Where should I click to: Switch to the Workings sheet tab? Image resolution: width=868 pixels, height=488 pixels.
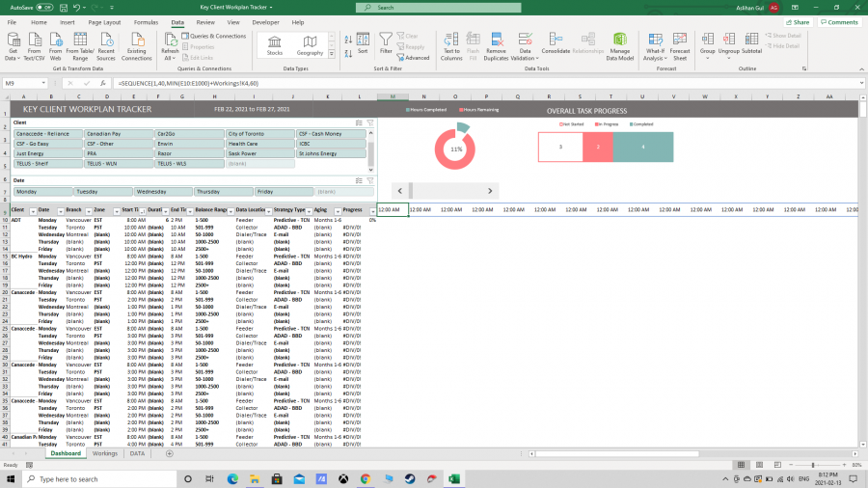pos(104,453)
